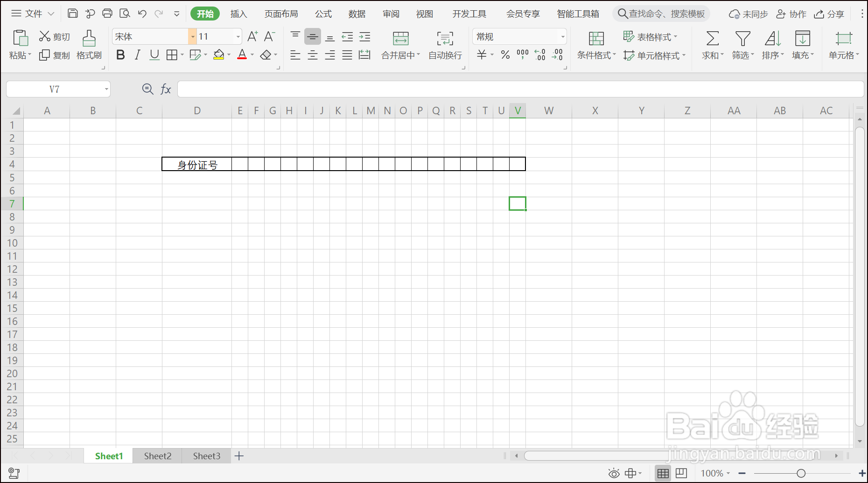Open font size dropdown
868x483 pixels.
pyautogui.click(x=238, y=36)
